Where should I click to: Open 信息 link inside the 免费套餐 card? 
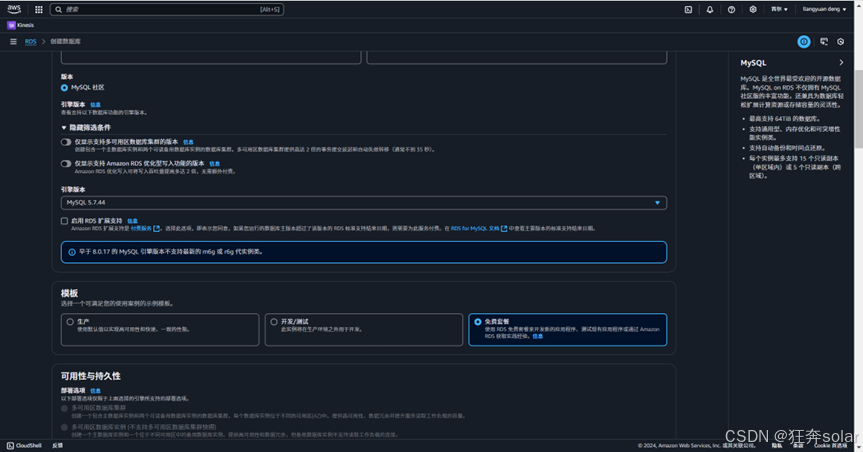click(x=538, y=336)
